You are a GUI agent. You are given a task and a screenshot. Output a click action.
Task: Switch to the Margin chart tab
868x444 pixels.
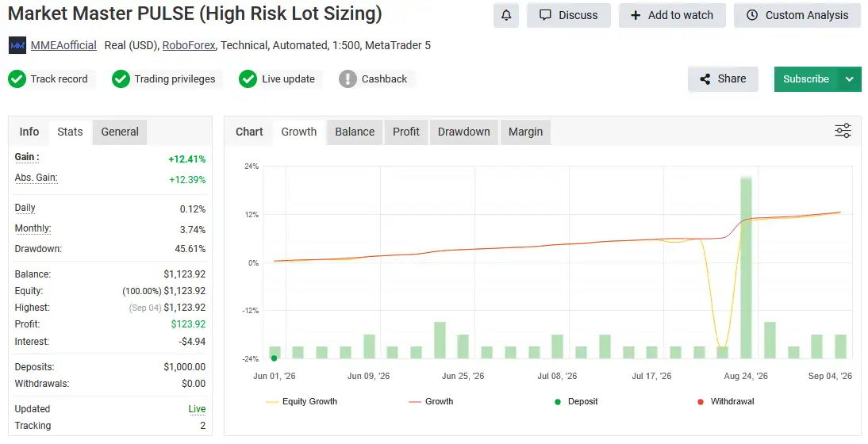point(525,132)
